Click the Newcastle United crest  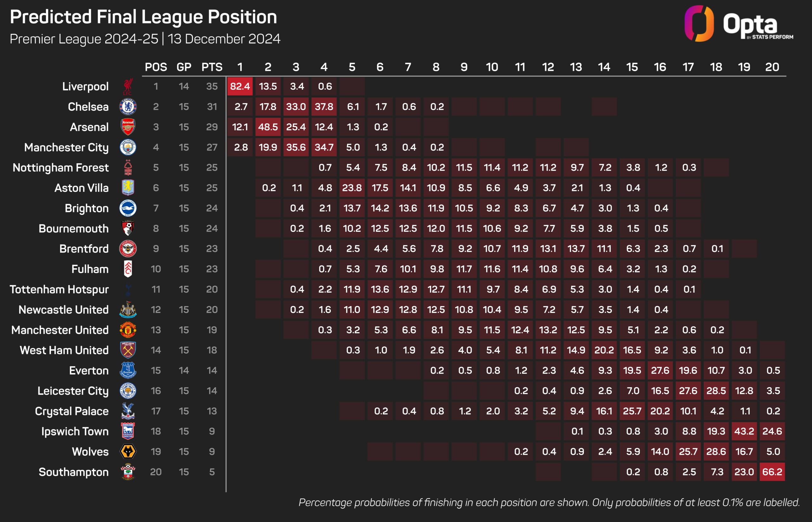[128, 310]
